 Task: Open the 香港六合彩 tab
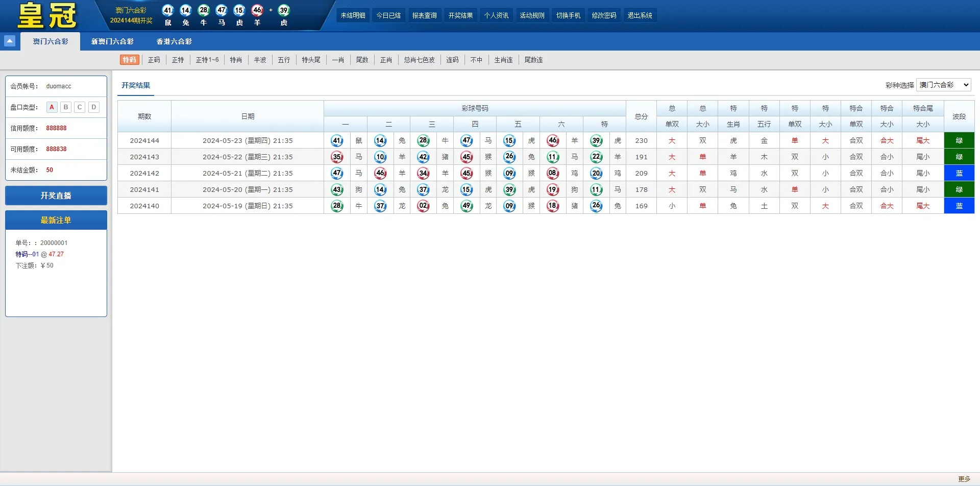(x=174, y=42)
